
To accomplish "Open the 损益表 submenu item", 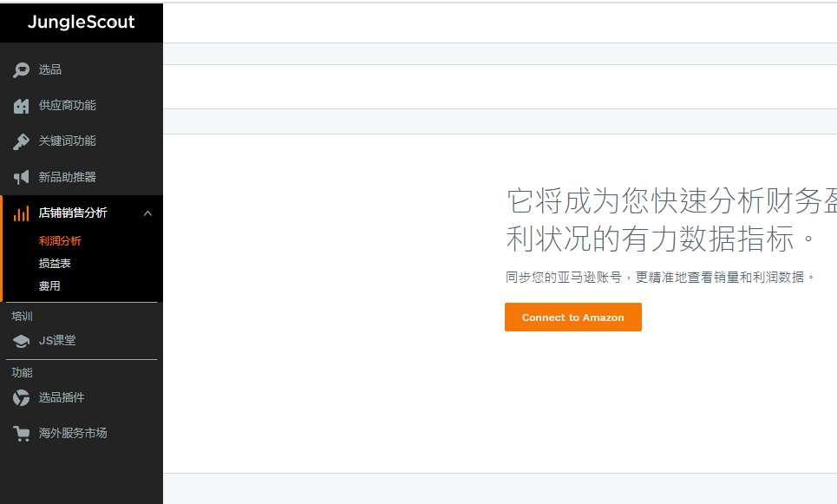I will coord(55,263).
